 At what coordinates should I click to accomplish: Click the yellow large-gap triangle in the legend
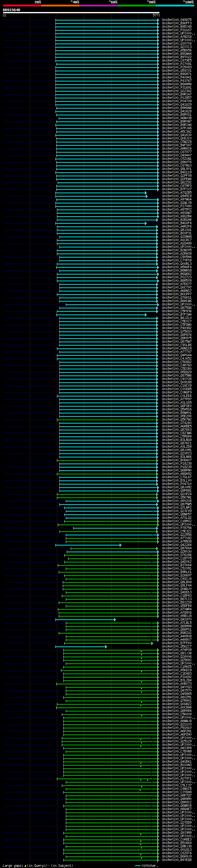(25, 866)
